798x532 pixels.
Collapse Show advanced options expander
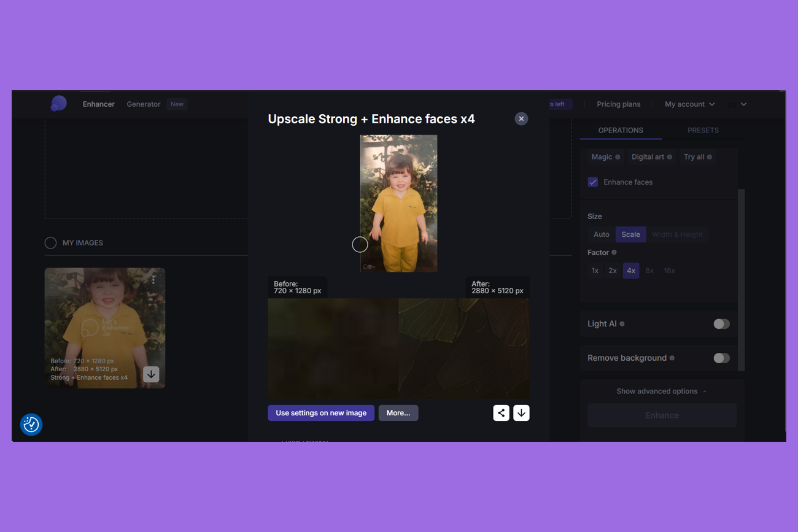661,391
